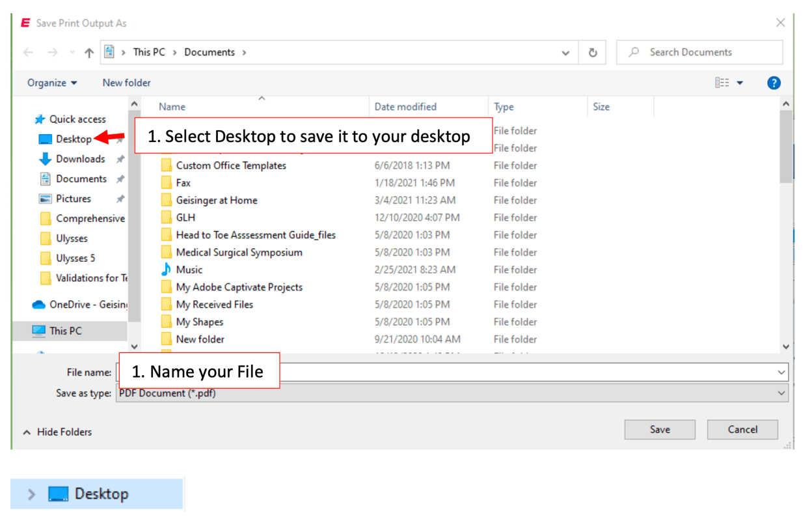Open the address bar history dropdown
Viewport: 812px width, 519px height.
pos(565,52)
